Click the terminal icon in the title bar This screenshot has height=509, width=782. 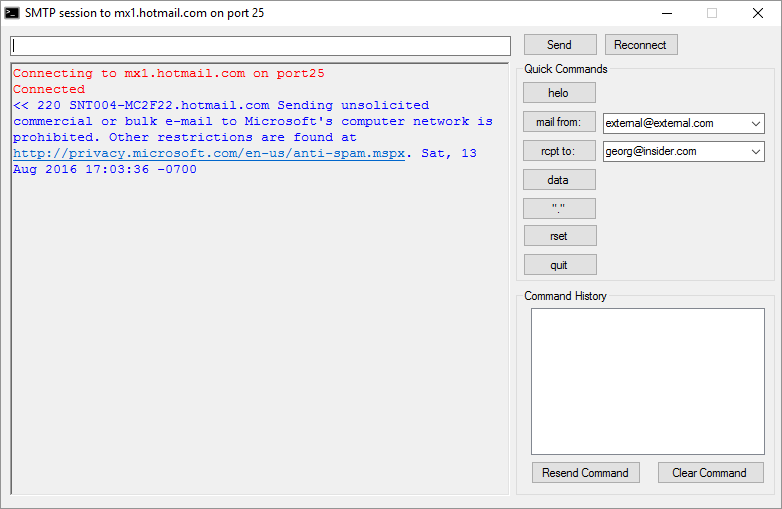tap(12, 13)
